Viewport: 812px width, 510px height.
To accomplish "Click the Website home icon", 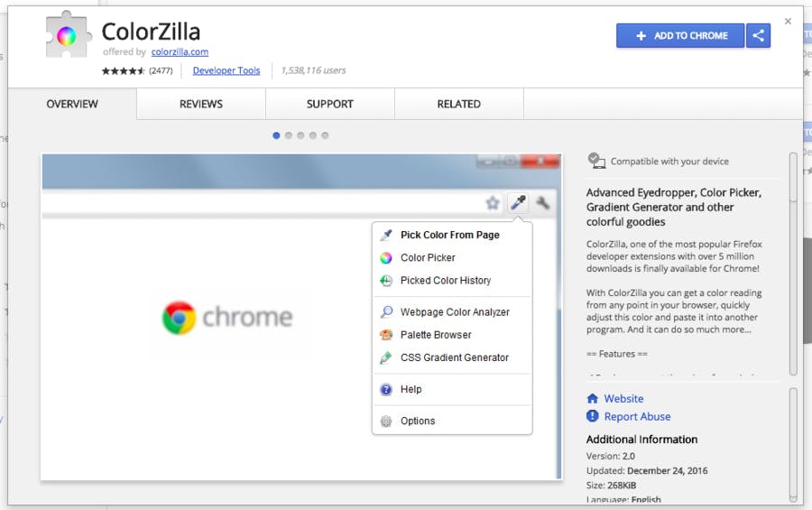I will point(593,399).
